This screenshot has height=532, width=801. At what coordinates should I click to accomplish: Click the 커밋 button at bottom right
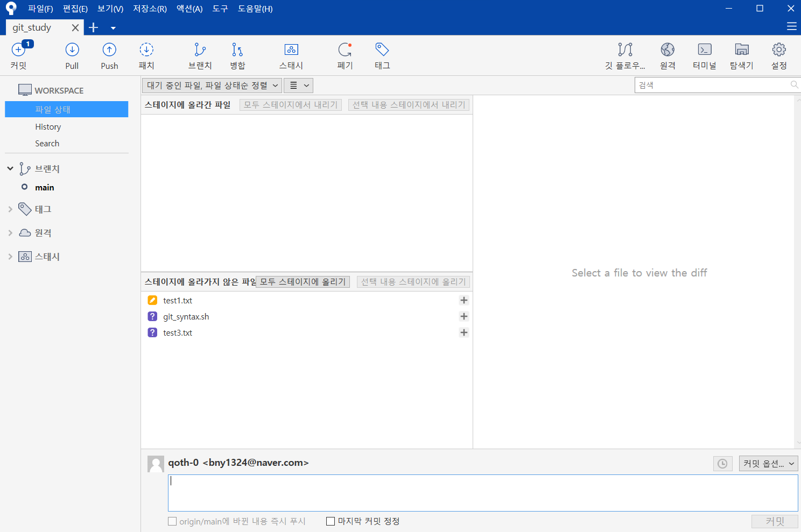pos(775,521)
